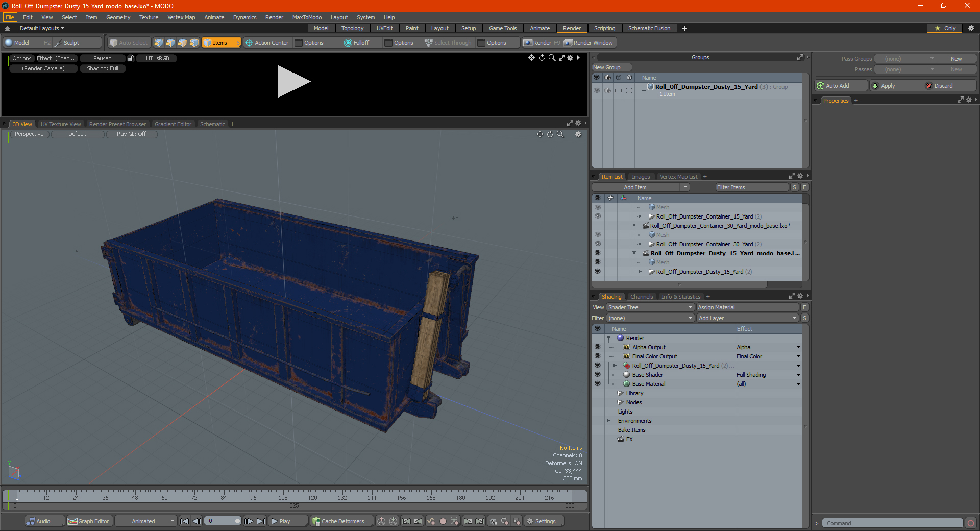Click 3D viewport pan move icon
This screenshot has width=980, height=531.
(540, 134)
